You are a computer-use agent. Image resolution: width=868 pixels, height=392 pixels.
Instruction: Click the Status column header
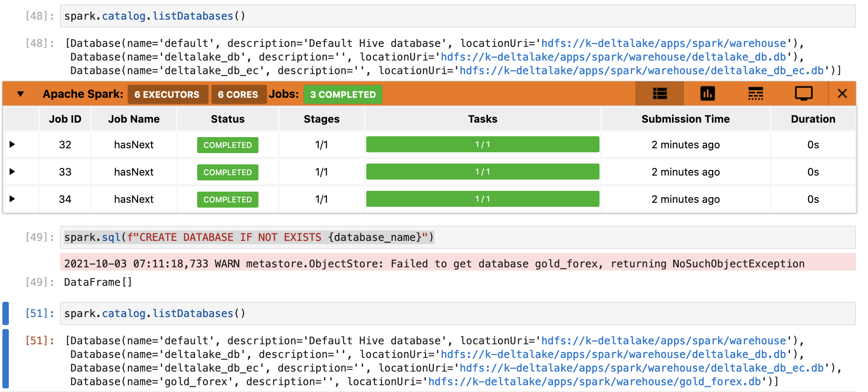(x=228, y=119)
